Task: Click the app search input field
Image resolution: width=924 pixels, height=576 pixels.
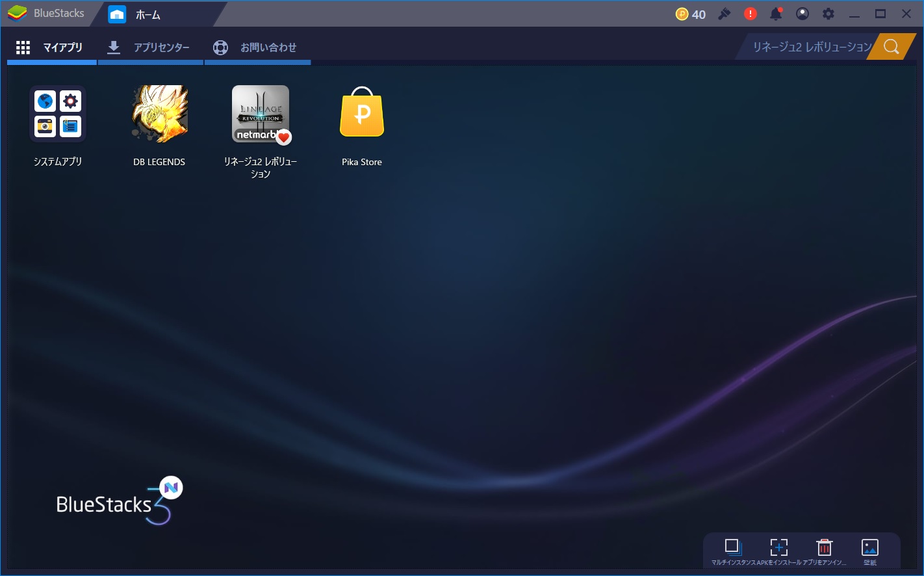Action: 806,47
